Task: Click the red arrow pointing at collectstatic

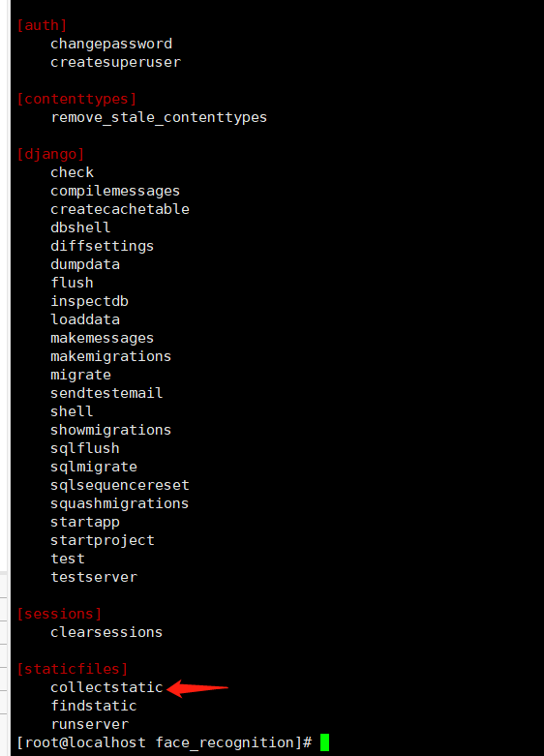Action: click(196, 688)
